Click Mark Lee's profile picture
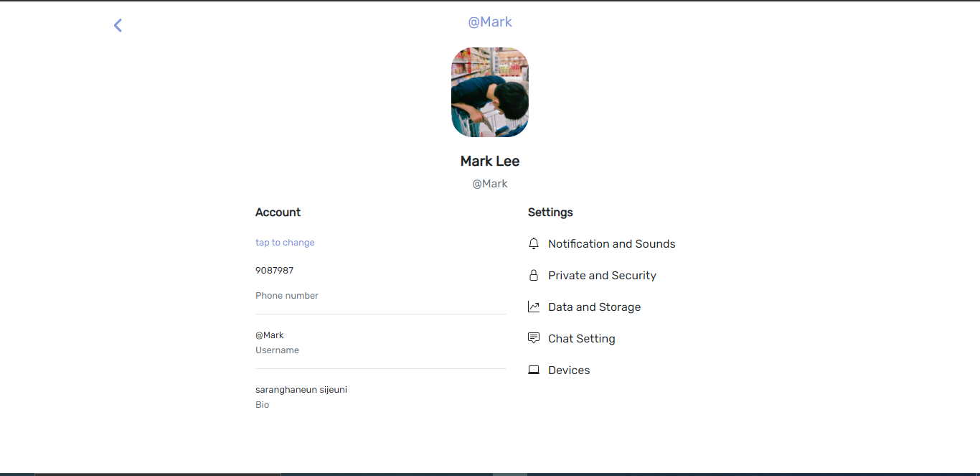This screenshot has height=476, width=980. [x=490, y=92]
